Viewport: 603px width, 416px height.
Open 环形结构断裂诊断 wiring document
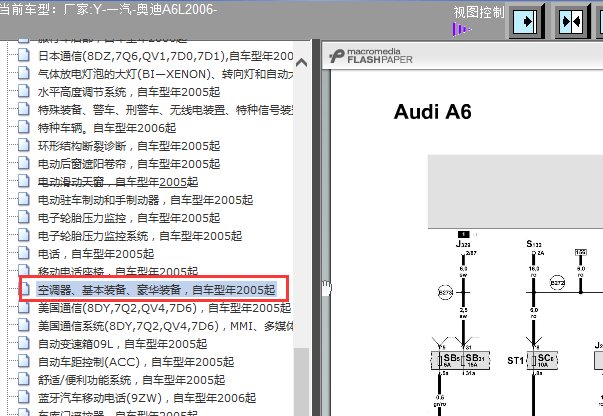point(129,146)
